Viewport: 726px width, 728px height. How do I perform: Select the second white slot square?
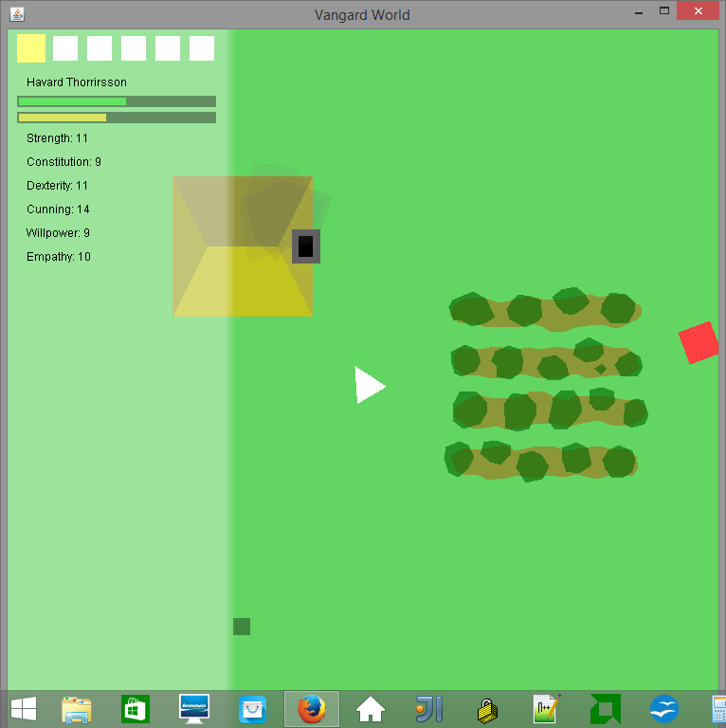point(65,48)
